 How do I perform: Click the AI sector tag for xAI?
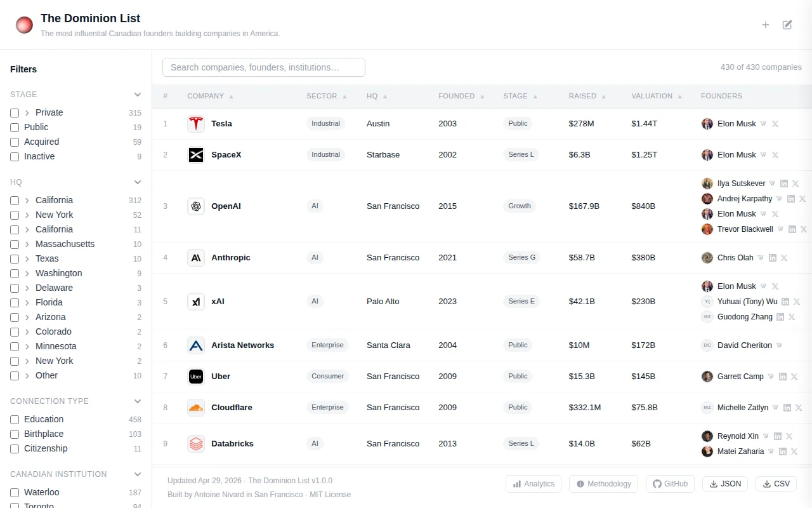[x=315, y=302]
